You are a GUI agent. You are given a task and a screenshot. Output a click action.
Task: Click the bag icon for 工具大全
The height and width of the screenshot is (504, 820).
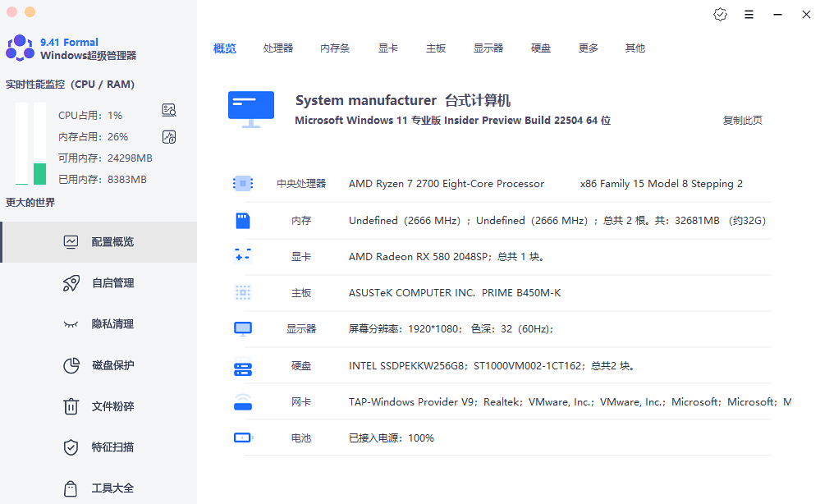point(71,488)
